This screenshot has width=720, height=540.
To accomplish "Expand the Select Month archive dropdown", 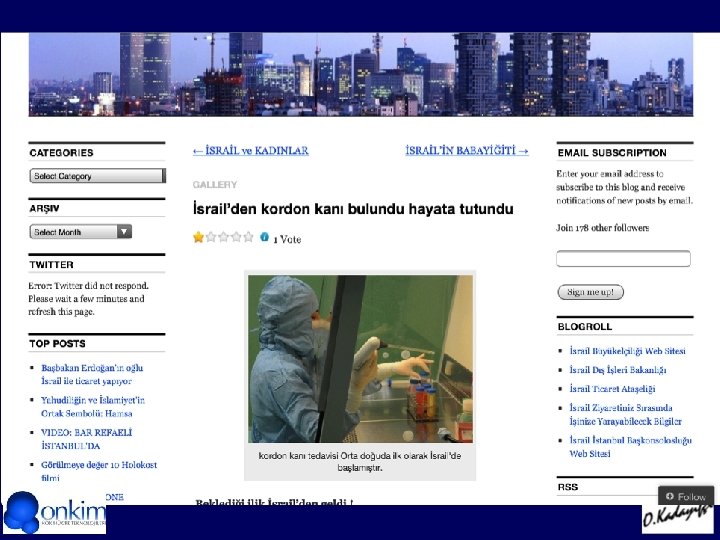I will [x=81, y=231].
